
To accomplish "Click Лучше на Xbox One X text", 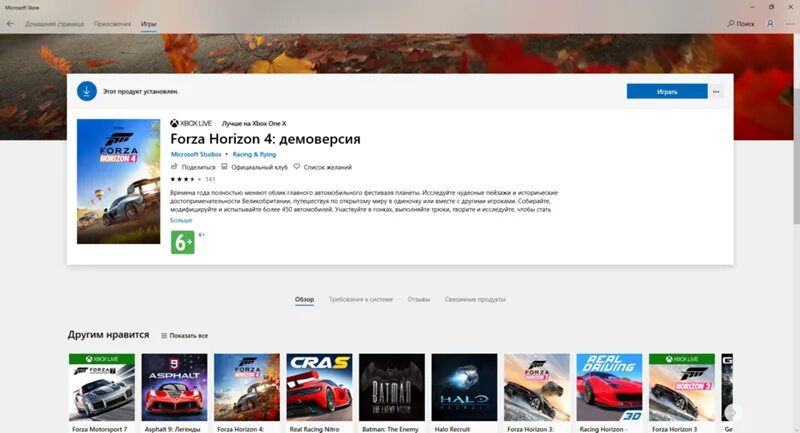I will tap(254, 123).
